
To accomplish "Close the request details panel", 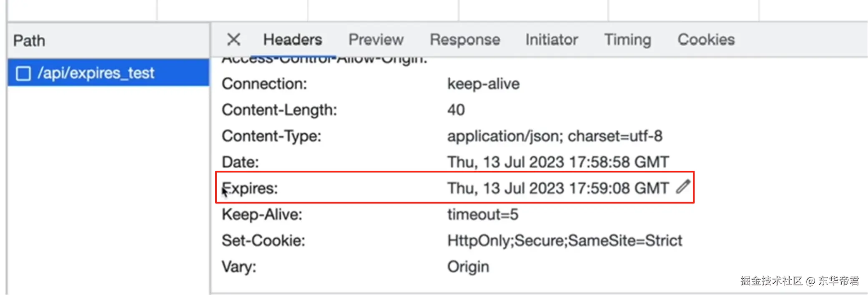I will click(233, 40).
